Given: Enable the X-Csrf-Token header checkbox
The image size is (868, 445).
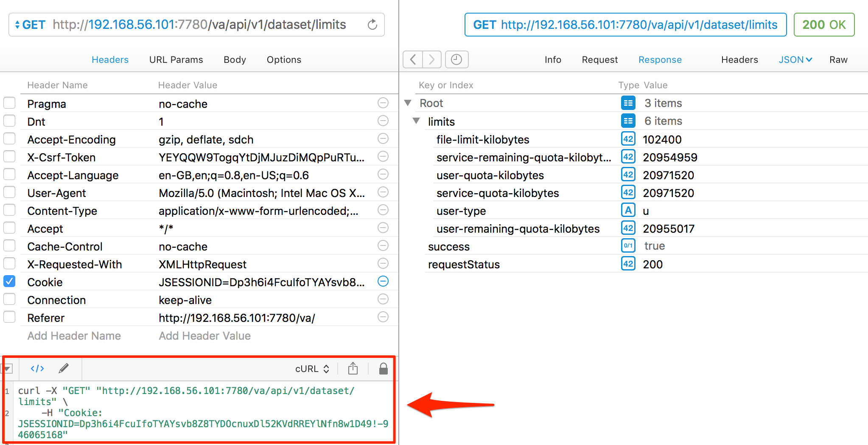Looking at the screenshot, I should 9,157.
